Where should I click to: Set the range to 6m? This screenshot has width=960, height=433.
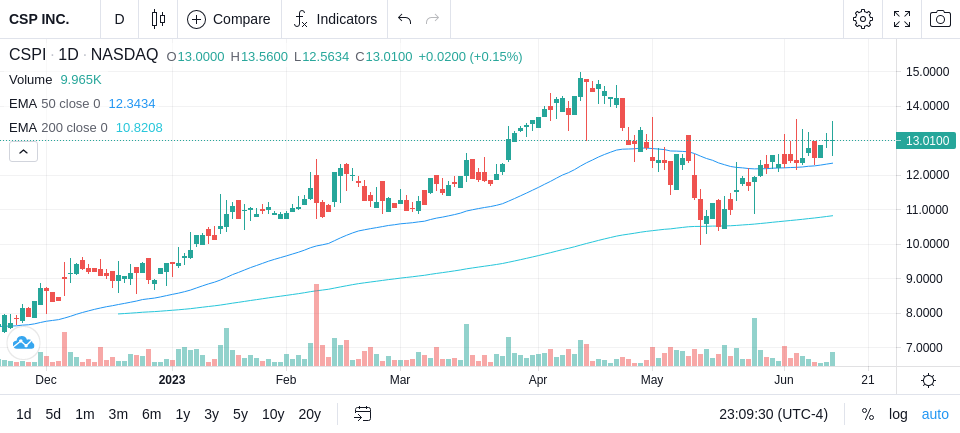tap(151, 414)
